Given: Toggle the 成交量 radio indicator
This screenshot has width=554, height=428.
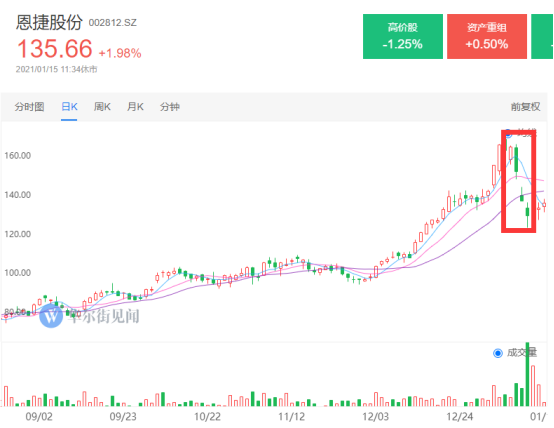Looking at the screenshot, I should (x=498, y=353).
